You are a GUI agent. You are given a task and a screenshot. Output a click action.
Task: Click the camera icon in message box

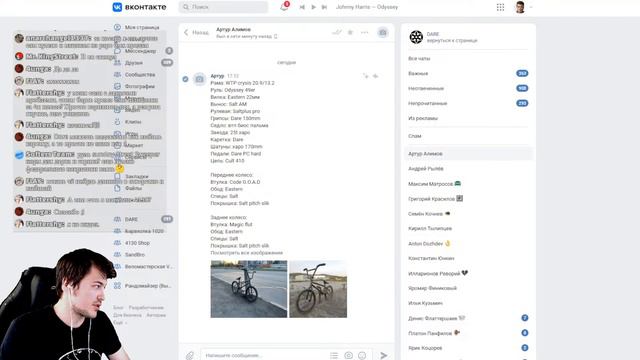(348, 356)
